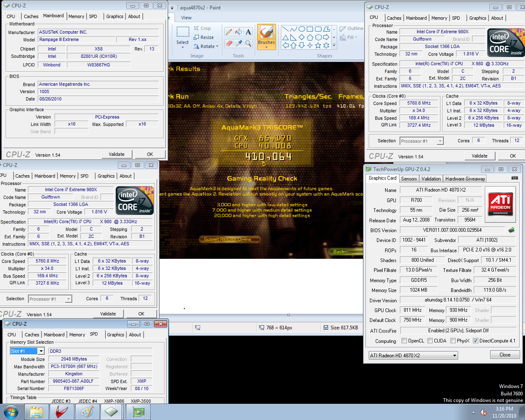The width and height of the screenshot is (525, 420).
Task: Open Processor #1 dropdown in left CPU-Z
Action: point(50,299)
